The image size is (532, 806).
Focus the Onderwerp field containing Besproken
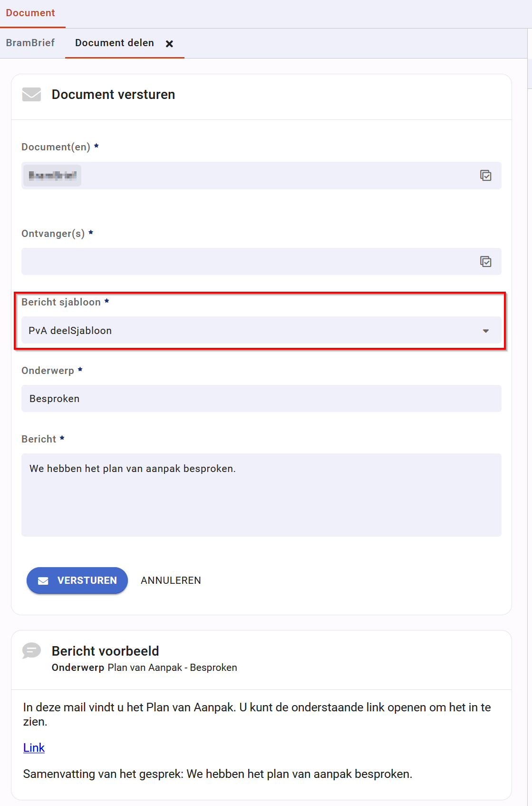click(261, 399)
